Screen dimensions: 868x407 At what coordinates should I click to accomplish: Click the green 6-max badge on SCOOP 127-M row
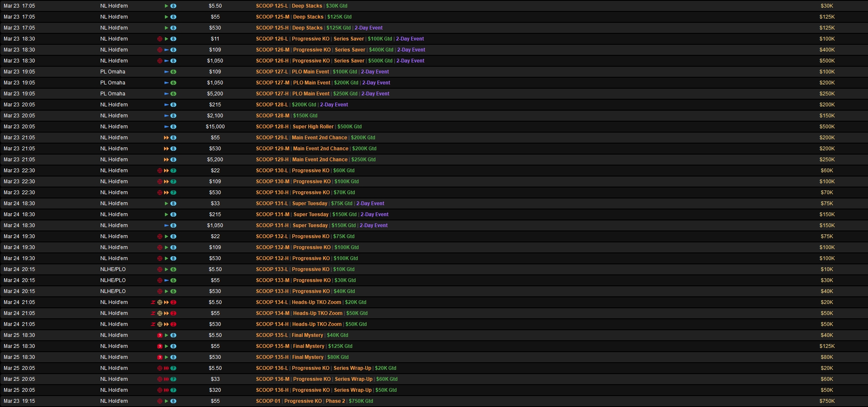173,83
